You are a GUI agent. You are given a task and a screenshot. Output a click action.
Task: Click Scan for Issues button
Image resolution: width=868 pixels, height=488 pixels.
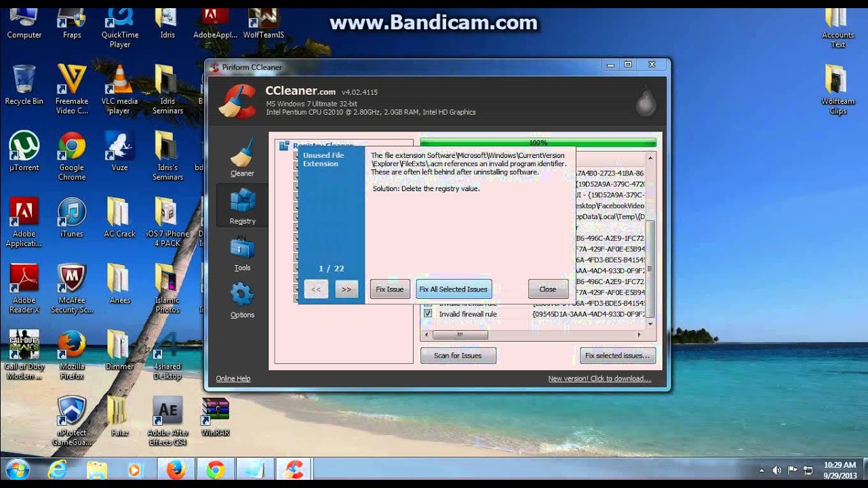click(458, 355)
